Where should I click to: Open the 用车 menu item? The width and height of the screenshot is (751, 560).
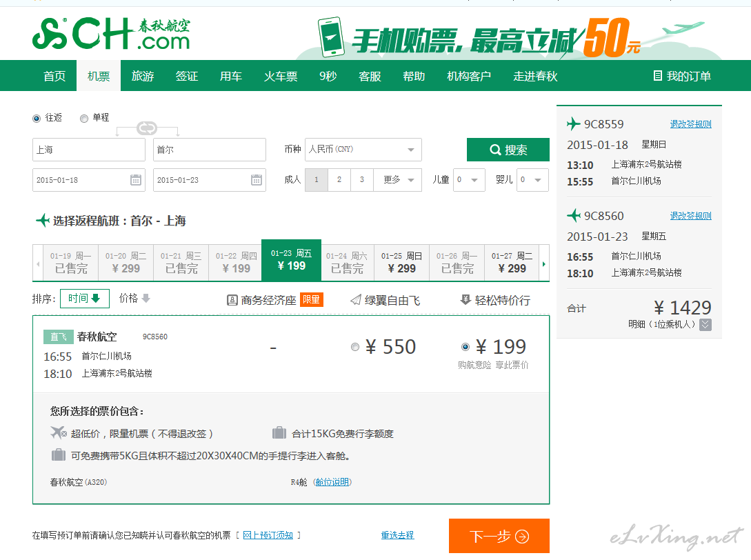(230, 76)
